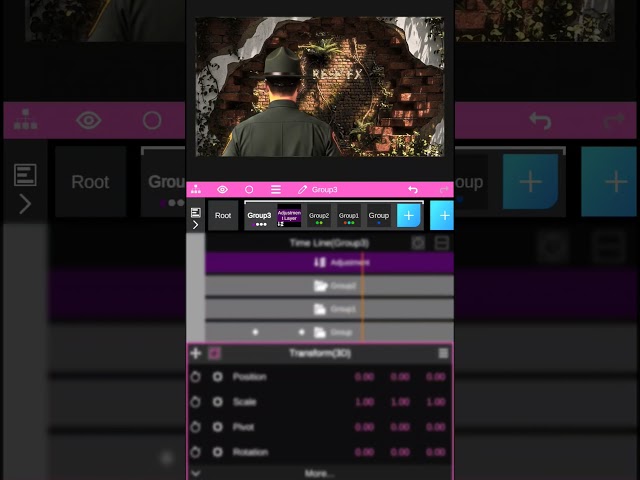Select the Adjustment Layer tile
Viewport: 640px width, 480px height.
coord(289,216)
